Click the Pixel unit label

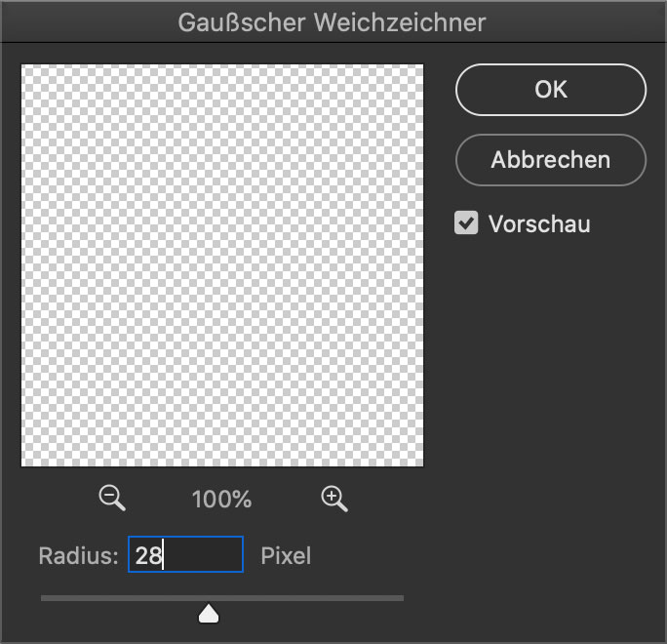286,556
